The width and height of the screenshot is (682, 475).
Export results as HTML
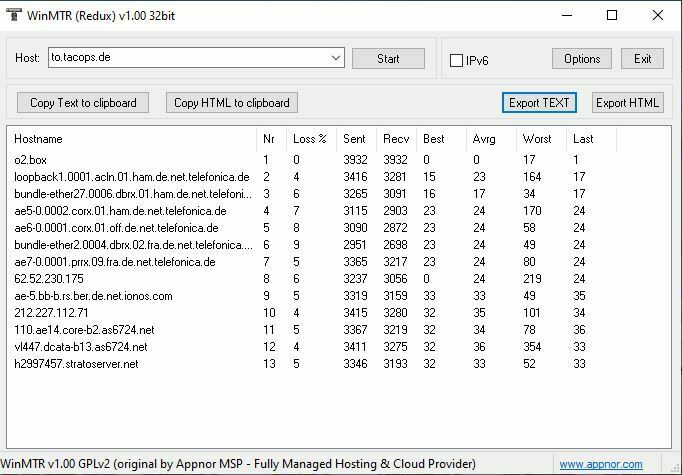[x=628, y=103]
